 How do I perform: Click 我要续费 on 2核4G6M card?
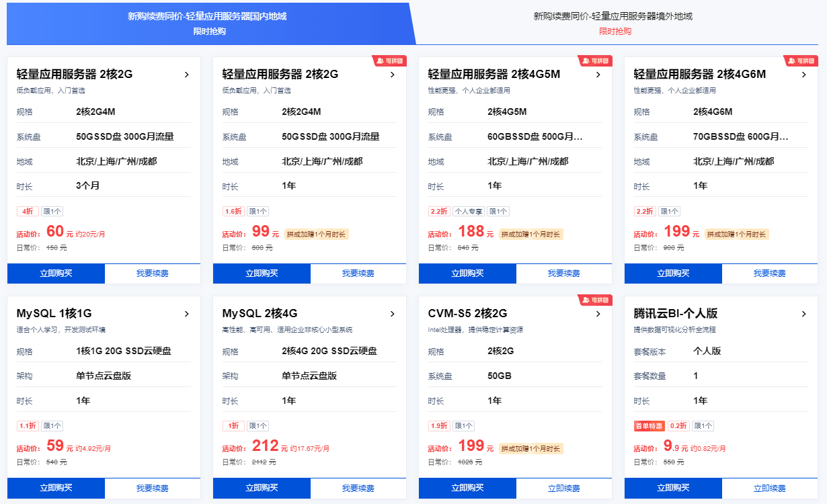pos(770,274)
